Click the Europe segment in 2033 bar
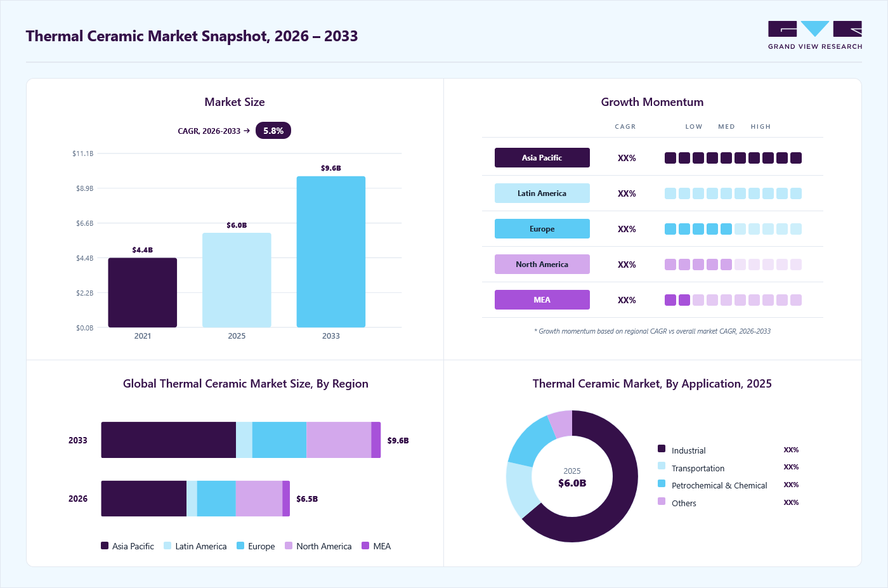The image size is (888, 588). 279,440
